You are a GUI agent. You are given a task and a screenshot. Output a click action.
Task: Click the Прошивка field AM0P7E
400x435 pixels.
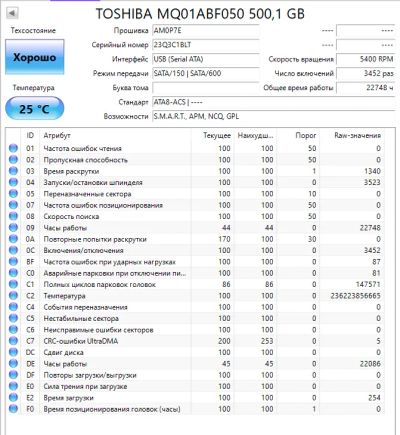206,31
